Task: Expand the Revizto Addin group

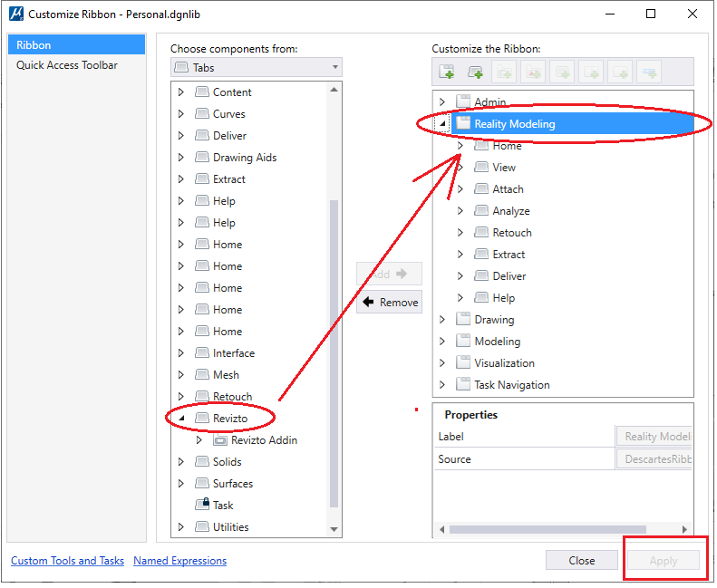Action: tap(199, 440)
